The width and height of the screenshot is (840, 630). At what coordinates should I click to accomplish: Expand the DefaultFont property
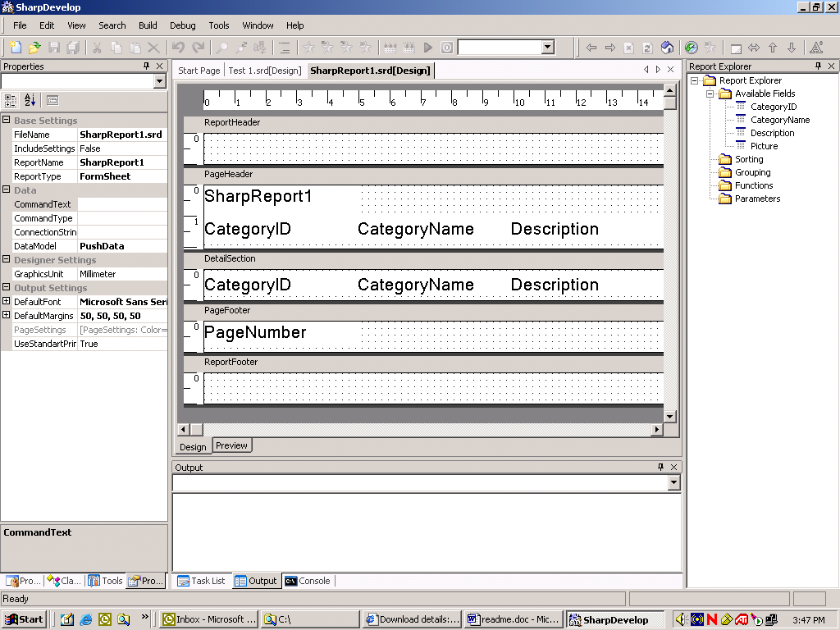(7, 302)
